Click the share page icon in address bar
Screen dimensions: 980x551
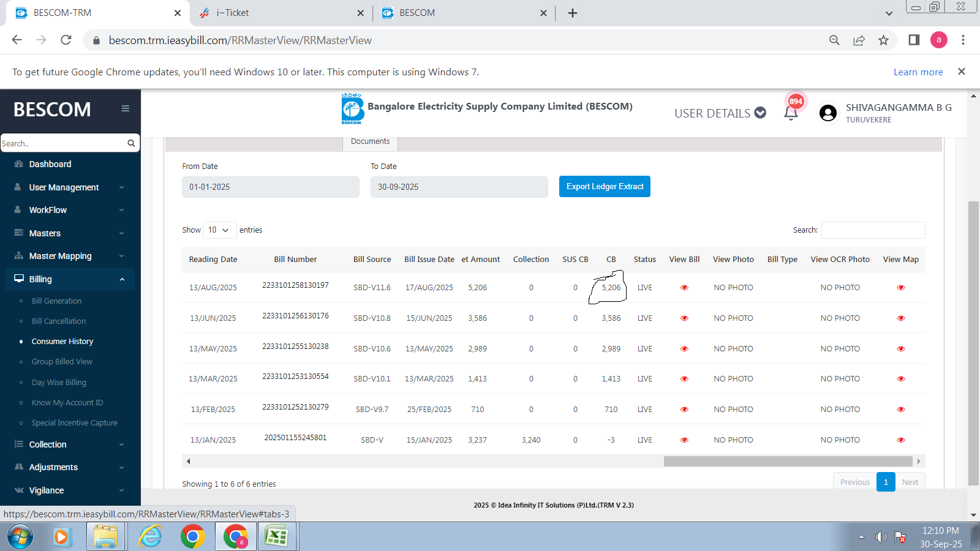click(x=859, y=40)
